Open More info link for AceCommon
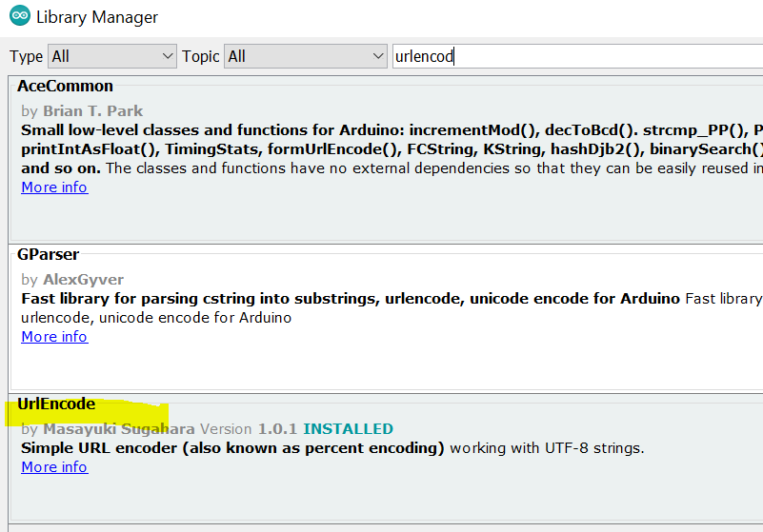The image size is (763, 532). click(x=54, y=187)
